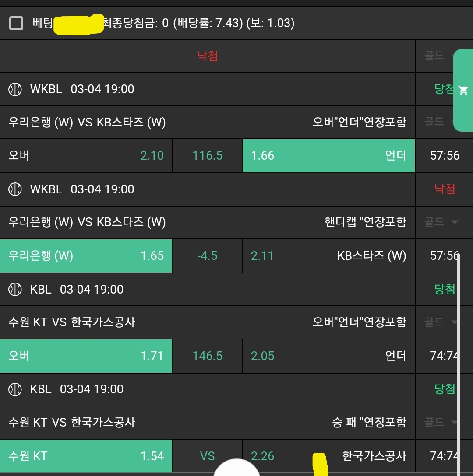Pick 우리은행 (W) handicap at 1.65
Viewport: 473px width, 476px height.
point(86,256)
